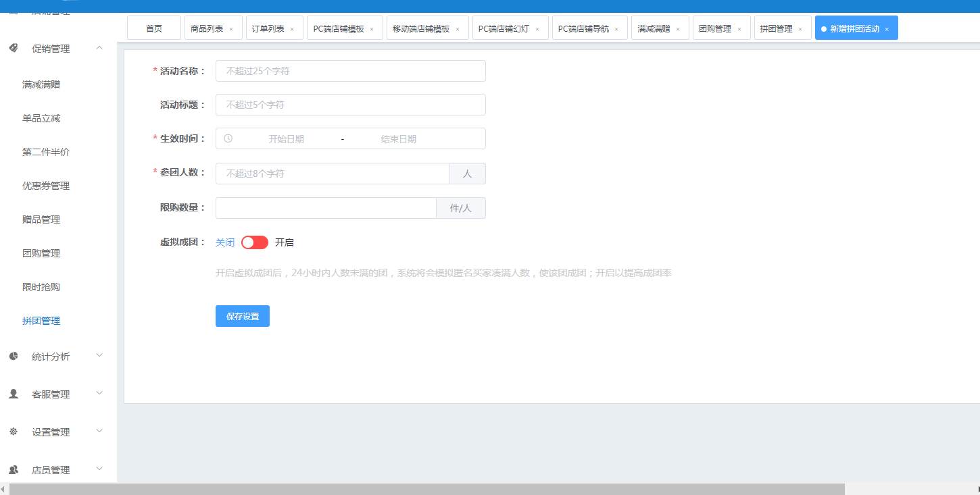The image size is (980, 495).
Task: Toggle the 虚拟成团 switch on
Action: click(x=255, y=242)
